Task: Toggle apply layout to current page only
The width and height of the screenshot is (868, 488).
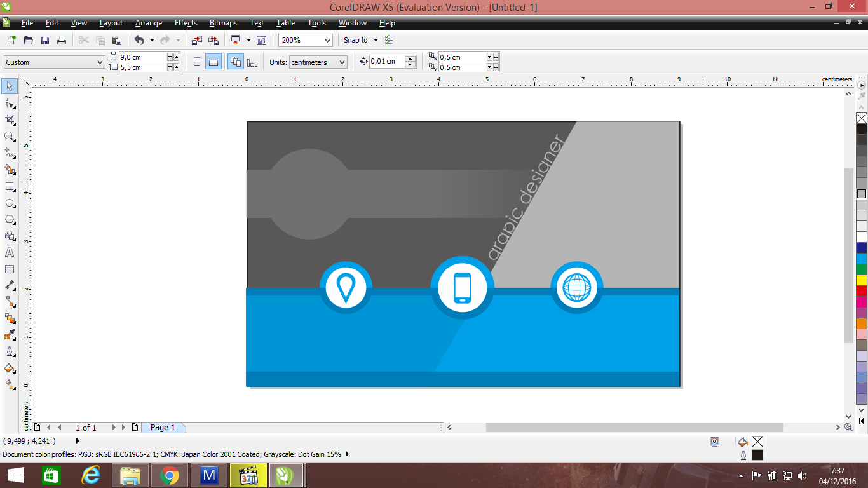Action: point(252,62)
